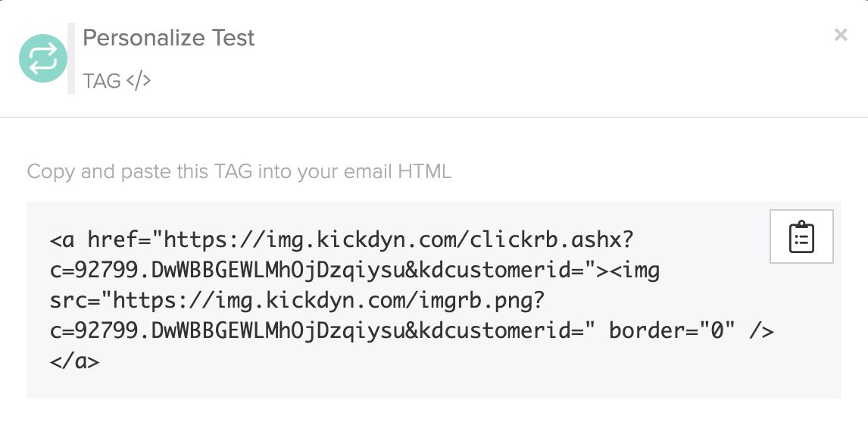Click the src= line in the code block
The image size is (868, 438).
298,301
